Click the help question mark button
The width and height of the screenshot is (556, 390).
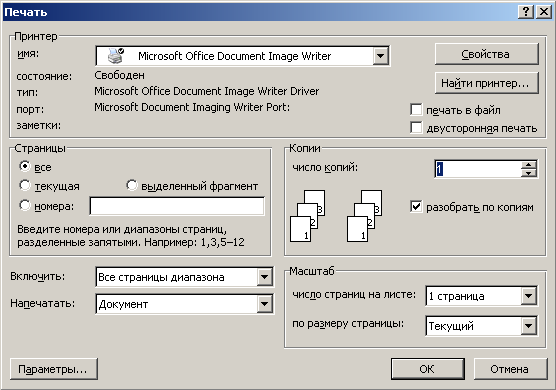[526, 12]
